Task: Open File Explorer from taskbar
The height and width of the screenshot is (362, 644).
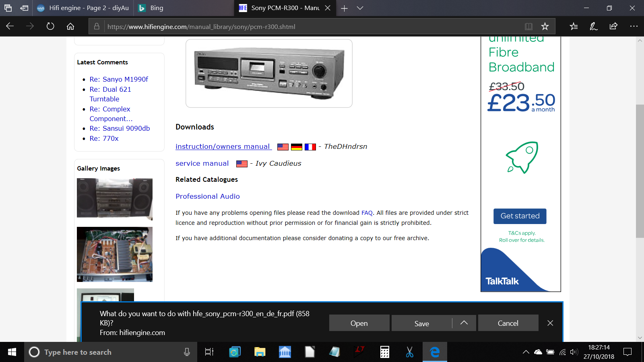Action: (260, 352)
